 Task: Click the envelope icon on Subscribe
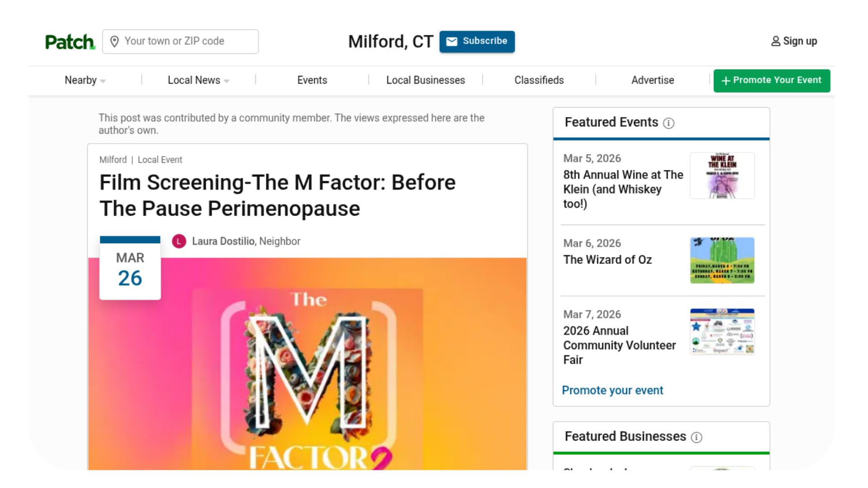point(452,41)
